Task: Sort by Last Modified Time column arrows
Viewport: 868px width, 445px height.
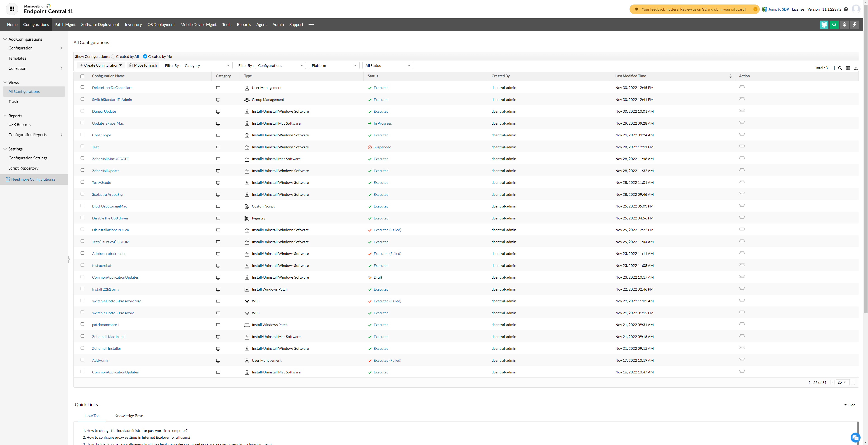Action: point(730,76)
